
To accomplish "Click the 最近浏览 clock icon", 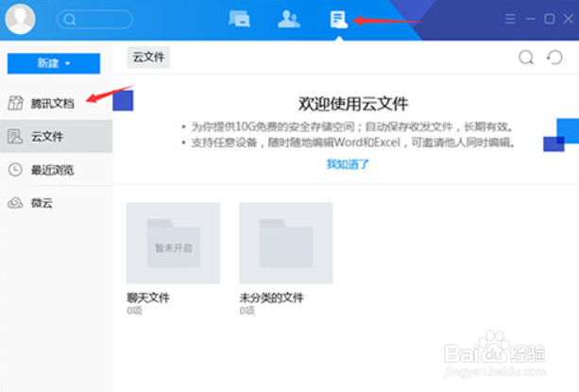I will (15, 170).
